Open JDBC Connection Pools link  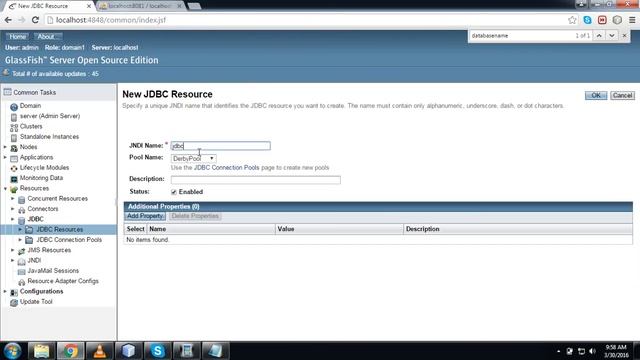[x=227, y=168]
